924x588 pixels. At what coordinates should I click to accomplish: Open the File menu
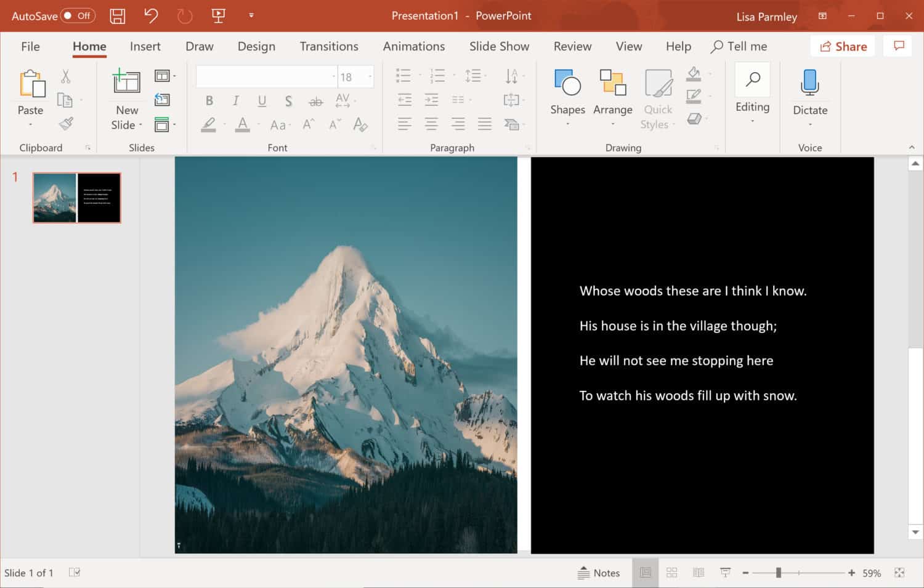coord(30,46)
